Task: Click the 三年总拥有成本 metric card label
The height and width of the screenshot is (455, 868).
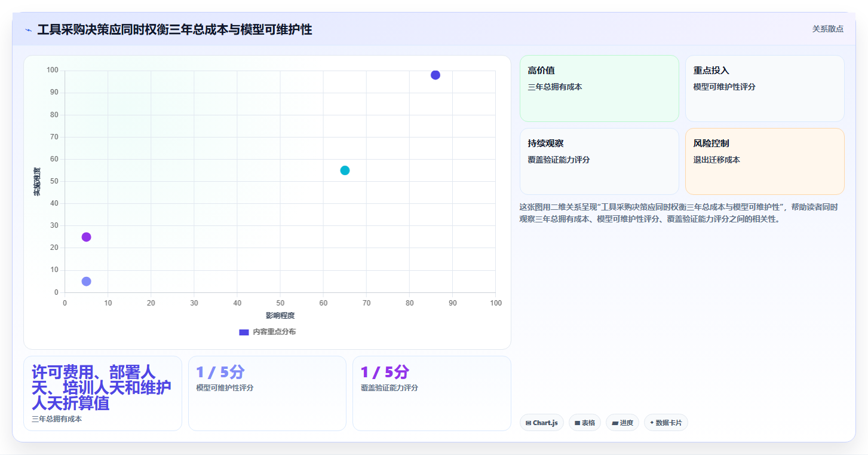Action: (57, 419)
